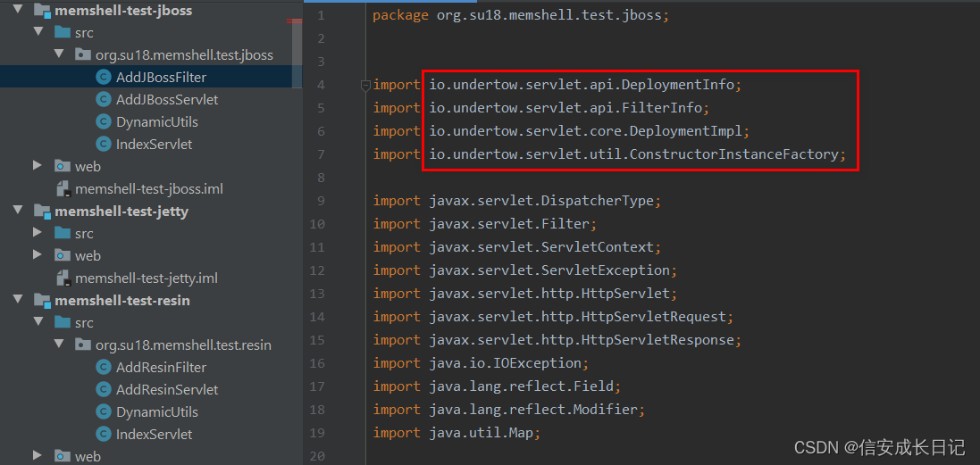Viewport: 980px width, 465px height.
Task: Click the AddJBossServlet class icon
Action: [x=104, y=99]
